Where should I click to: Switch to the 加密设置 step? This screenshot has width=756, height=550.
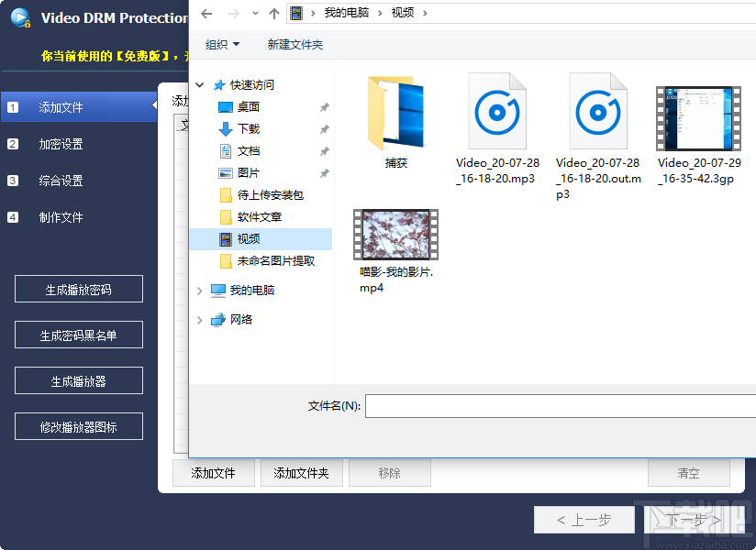(x=78, y=143)
